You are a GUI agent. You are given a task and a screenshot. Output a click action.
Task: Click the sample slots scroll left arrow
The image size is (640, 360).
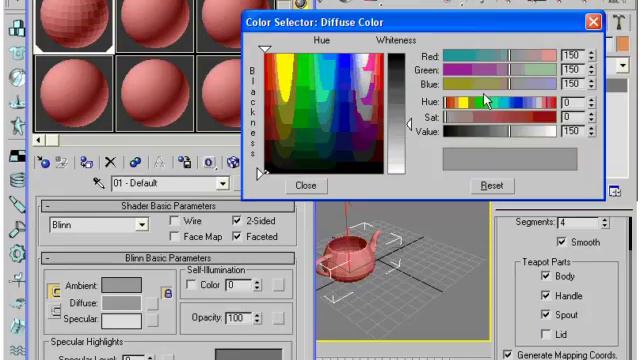coord(38,140)
